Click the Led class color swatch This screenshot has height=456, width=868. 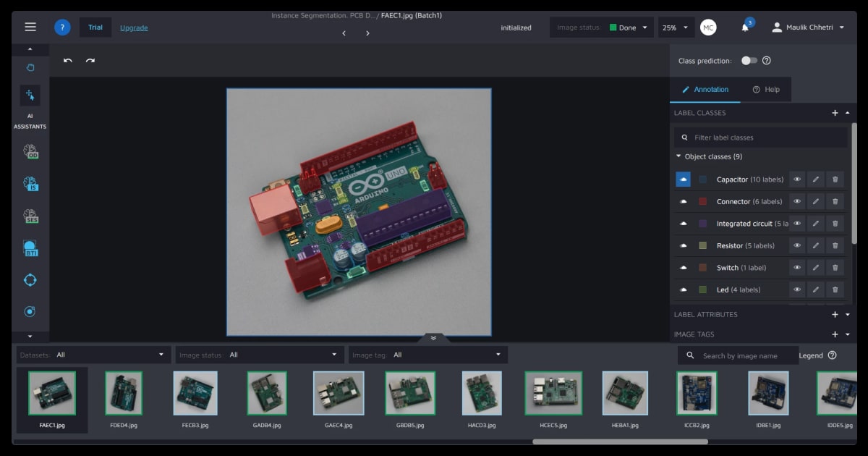click(703, 290)
